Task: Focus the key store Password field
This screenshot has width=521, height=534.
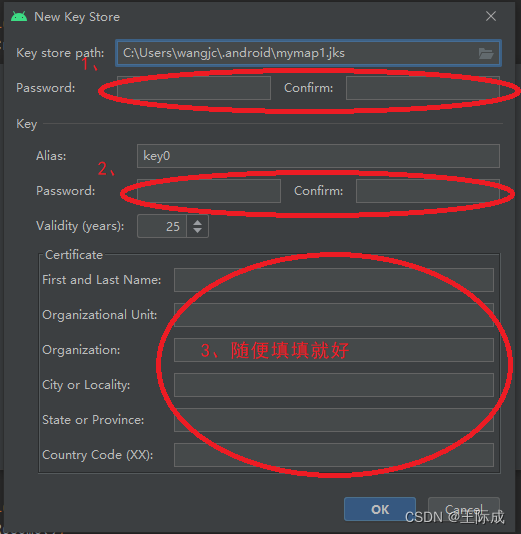Action: click(194, 88)
